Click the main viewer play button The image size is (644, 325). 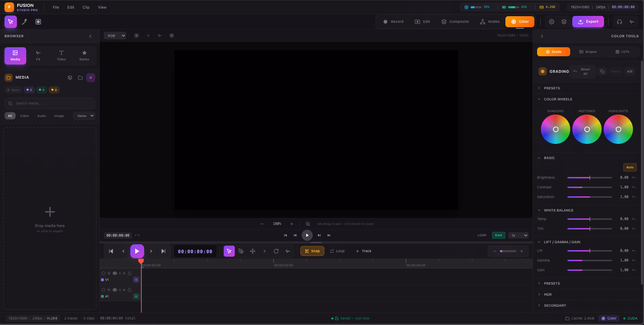point(307,235)
